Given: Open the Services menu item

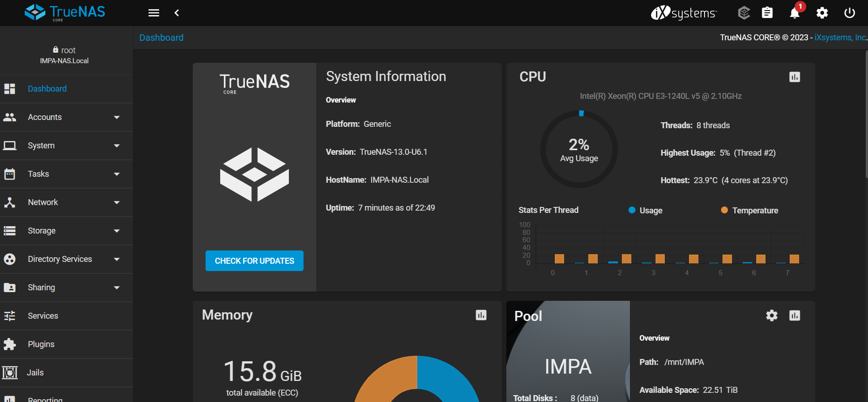Looking at the screenshot, I should [x=43, y=316].
